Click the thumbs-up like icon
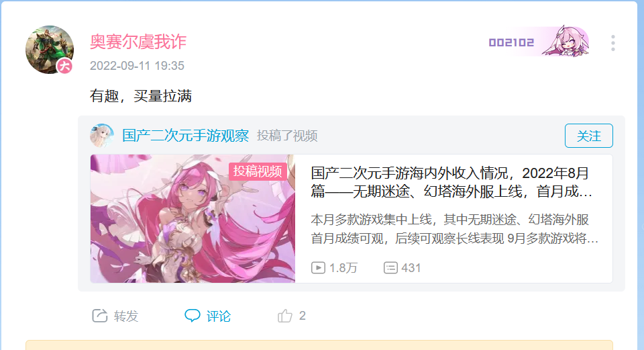644x350 pixels. click(x=284, y=316)
